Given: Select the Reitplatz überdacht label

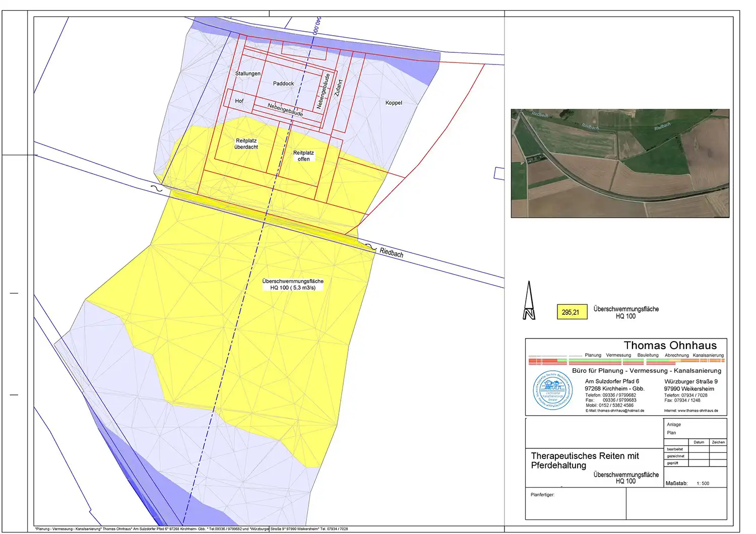Looking at the screenshot, I should 246,144.
